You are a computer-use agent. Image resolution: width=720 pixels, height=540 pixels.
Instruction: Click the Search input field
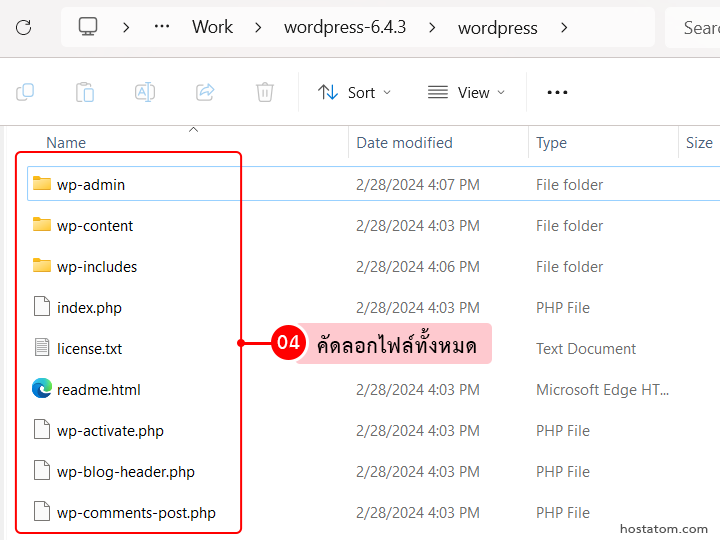(x=698, y=27)
